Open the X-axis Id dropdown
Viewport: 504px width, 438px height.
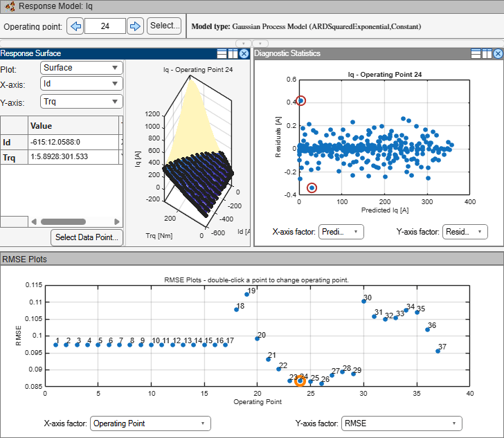(81, 84)
